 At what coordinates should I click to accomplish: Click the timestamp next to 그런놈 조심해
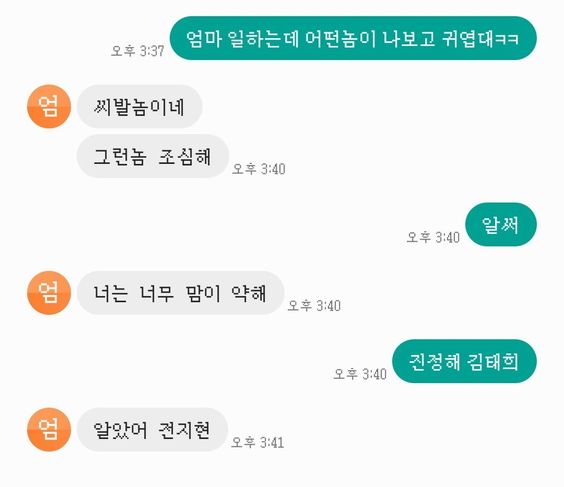tap(259, 169)
